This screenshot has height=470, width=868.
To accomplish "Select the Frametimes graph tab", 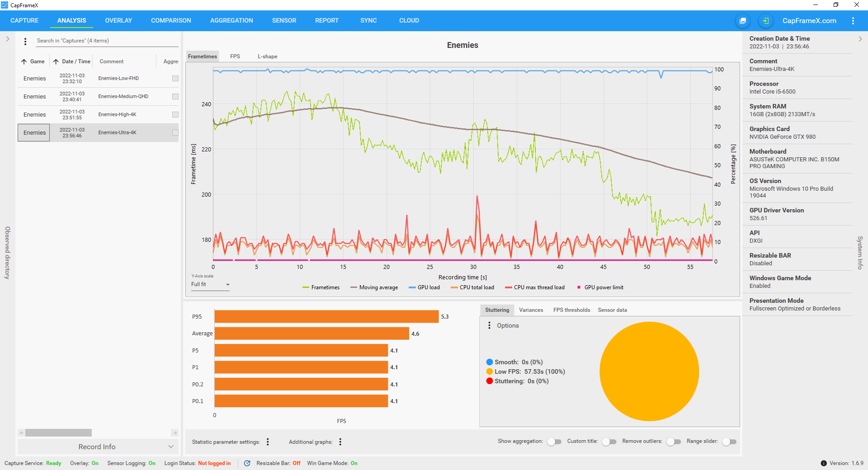I will 203,56.
